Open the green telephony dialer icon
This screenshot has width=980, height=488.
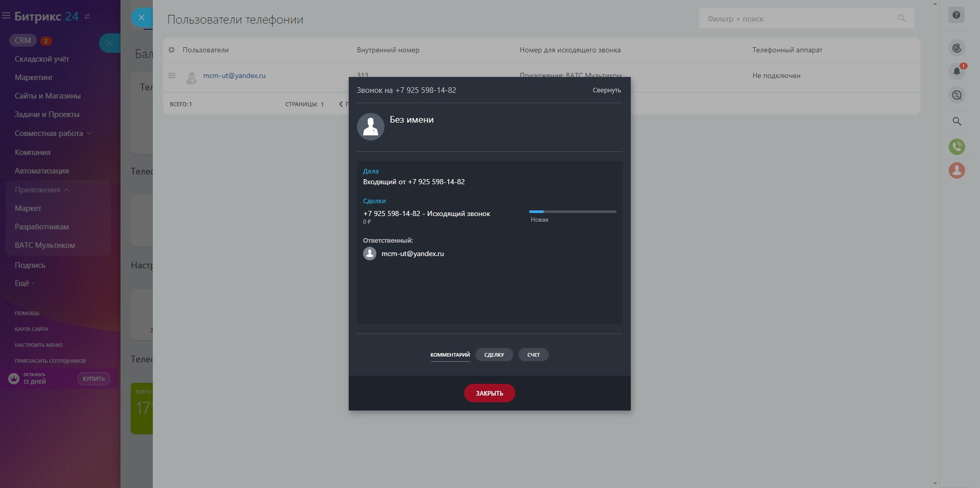[957, 147]
